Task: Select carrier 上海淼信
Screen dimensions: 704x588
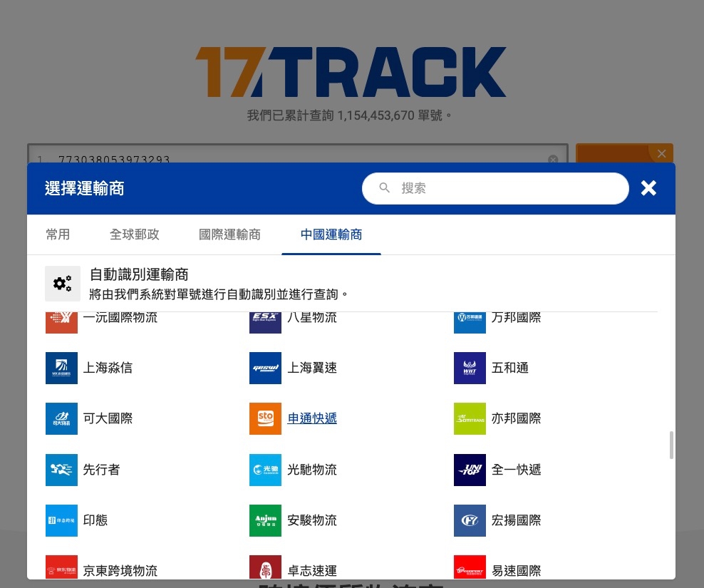Action: 108,368
